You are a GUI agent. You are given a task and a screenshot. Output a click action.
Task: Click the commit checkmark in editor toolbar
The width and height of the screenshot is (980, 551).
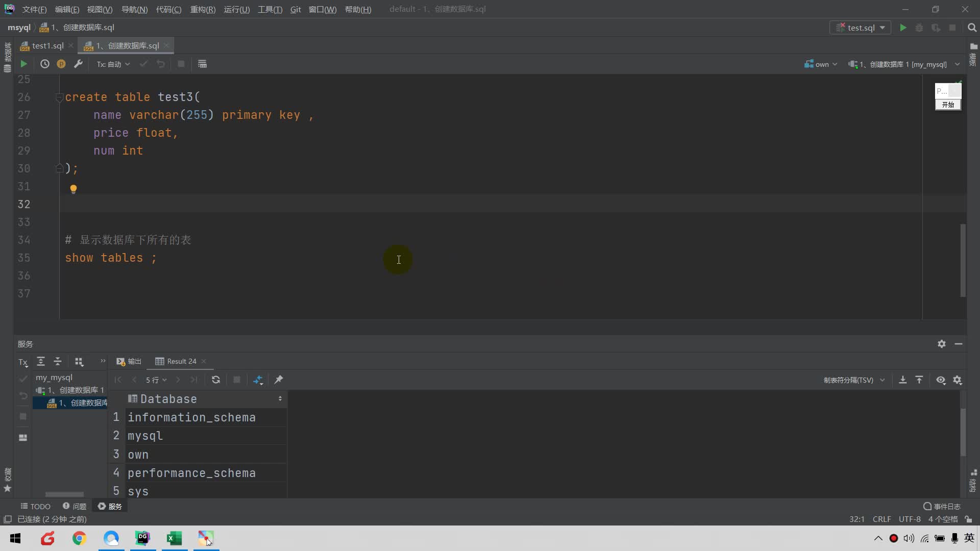pos(143,64)
